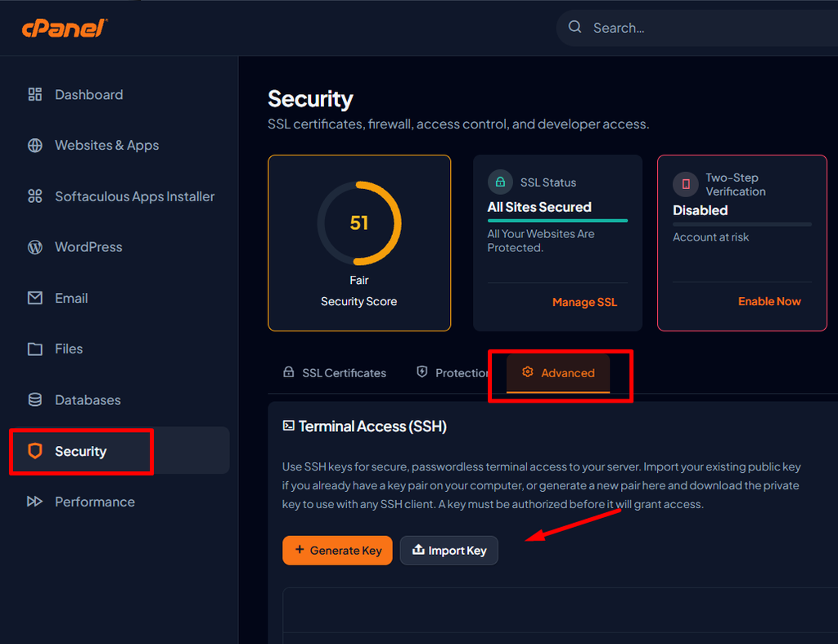838x644 pixels.
Task: Switch to the Protection tab
Action: pyautogui.click(x=452, y=372)
